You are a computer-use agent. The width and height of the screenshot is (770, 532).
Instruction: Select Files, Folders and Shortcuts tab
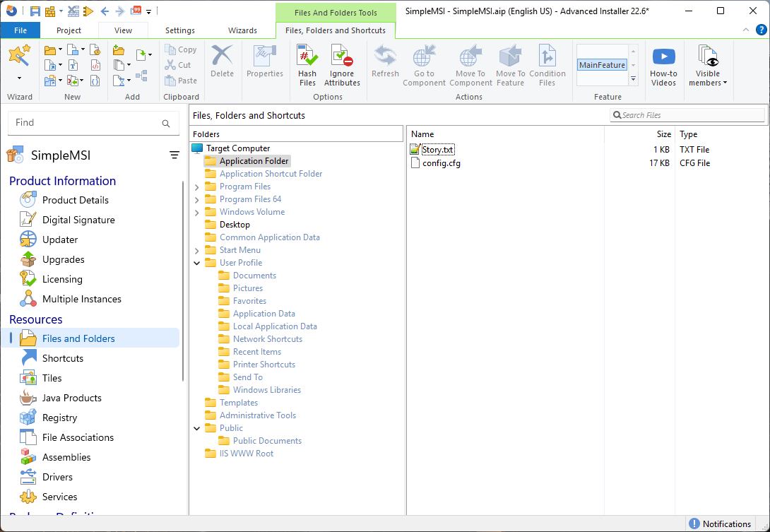tap(336, 30)
